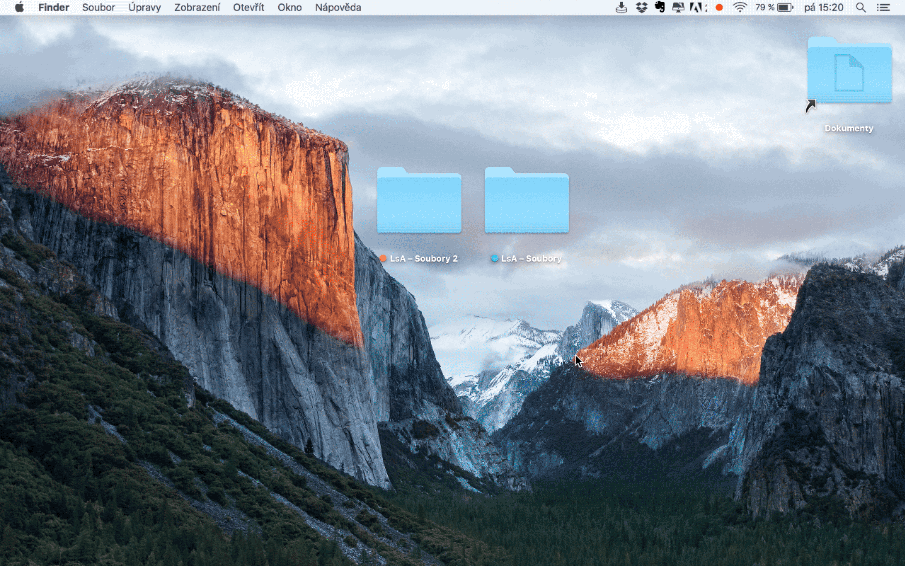Select the LsA – Soubory 2 folder icon

419,201
